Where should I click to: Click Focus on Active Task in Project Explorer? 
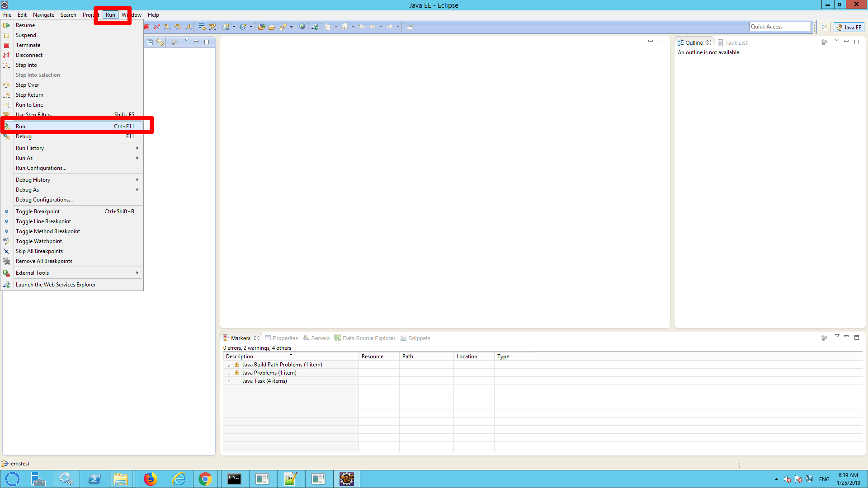click(174, 42)
